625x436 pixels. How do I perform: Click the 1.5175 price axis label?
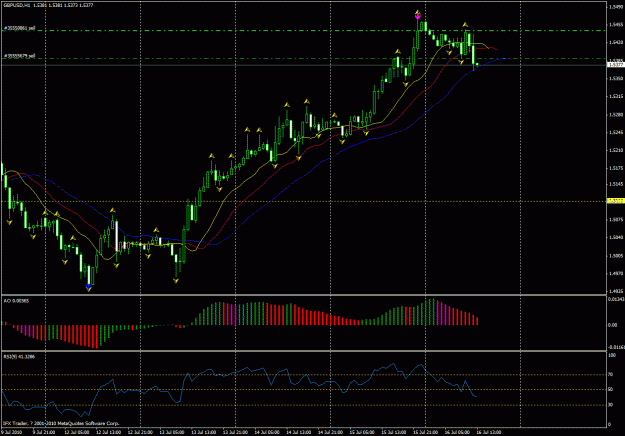(616, 168)
